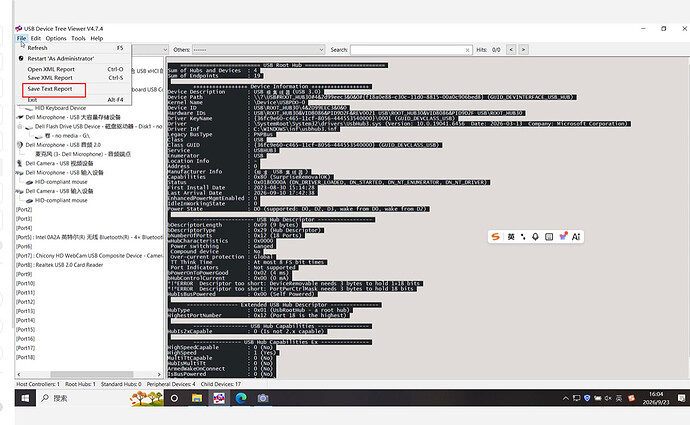Select HID-compliant mouse under Dell Camera input device
The height and width of the screenshot is (425, 690).
[x=61, y=200]
